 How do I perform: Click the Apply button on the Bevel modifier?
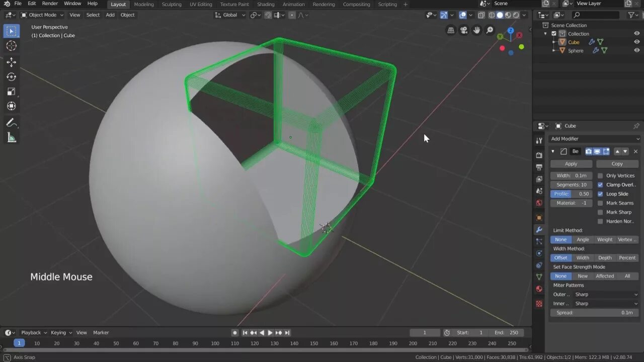click(x=571, y=163)
